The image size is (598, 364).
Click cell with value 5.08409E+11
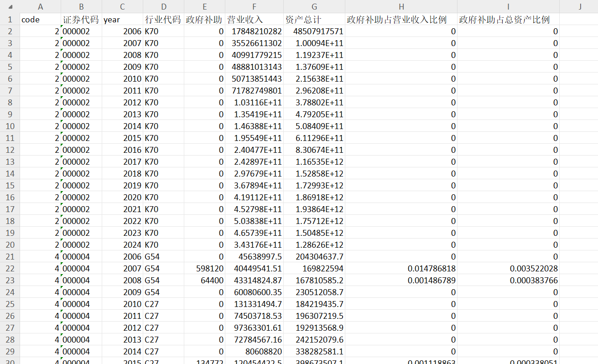(x=314, y=126)
